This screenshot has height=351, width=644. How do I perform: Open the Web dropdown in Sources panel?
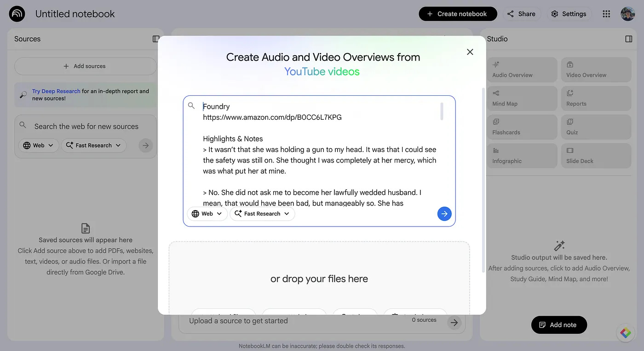point(39,146)
